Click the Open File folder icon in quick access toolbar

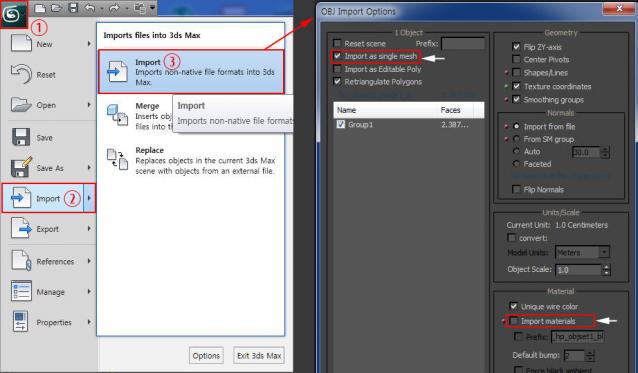coord(57,8)
